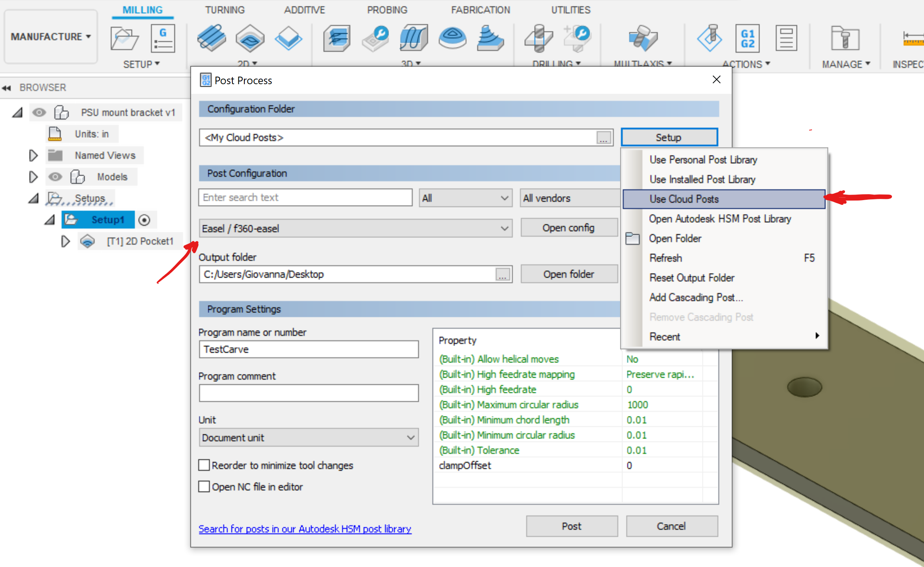Enable Reorder to minimize tool changes
924x567 pixels.
204,465
